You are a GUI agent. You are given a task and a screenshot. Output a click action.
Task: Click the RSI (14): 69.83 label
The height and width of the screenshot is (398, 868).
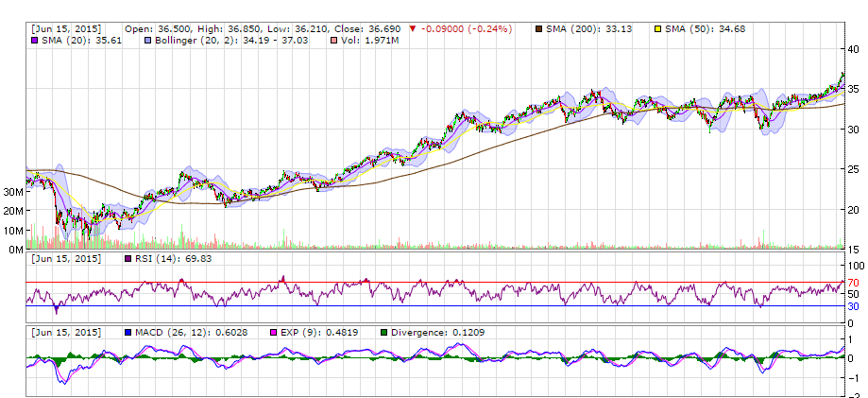click(173, 259)
